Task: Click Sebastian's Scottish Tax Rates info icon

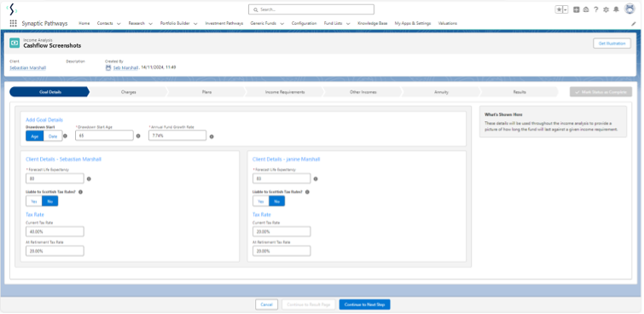Action: (80, 192)
